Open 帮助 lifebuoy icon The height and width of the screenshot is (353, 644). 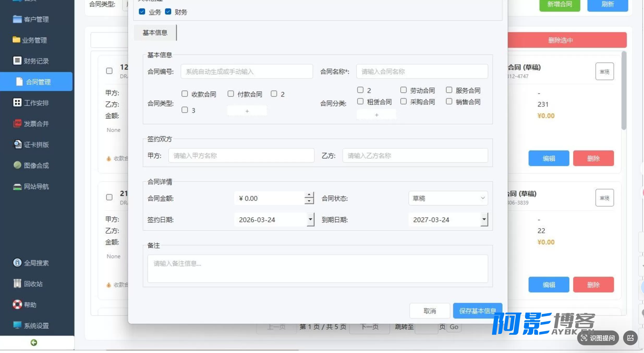[x=17, y=304]
